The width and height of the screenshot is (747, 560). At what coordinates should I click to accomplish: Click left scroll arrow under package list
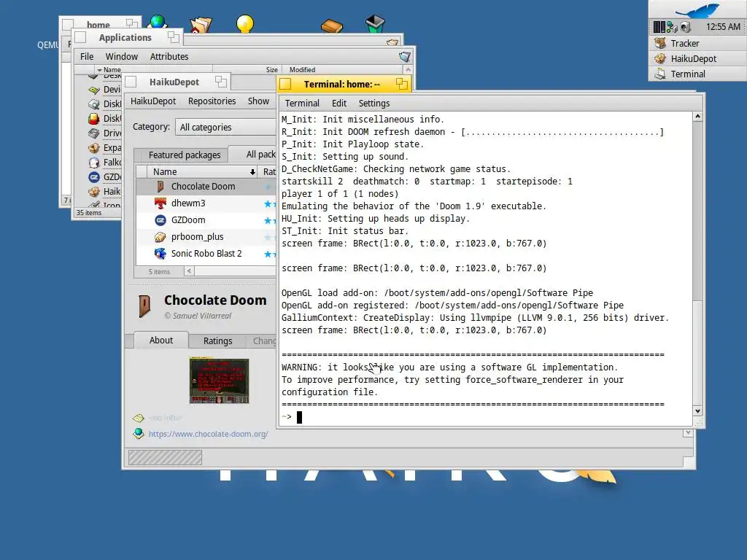tap(189, 271)
